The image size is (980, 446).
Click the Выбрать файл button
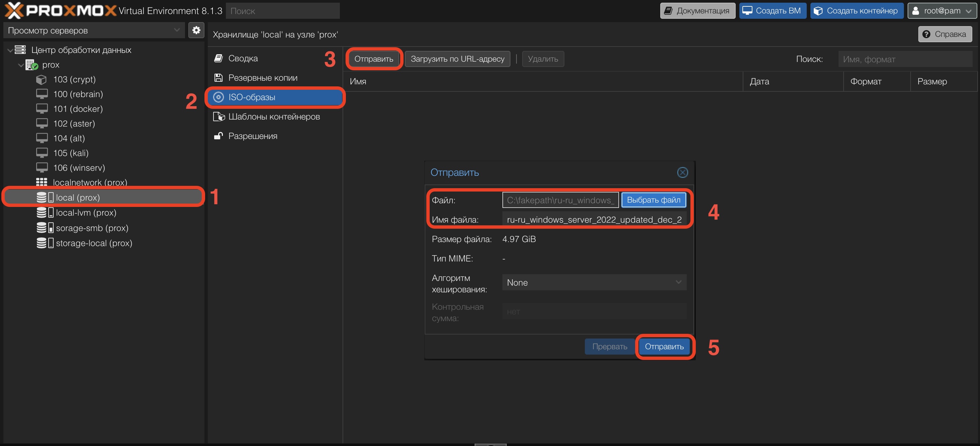(x=653, y=200)
